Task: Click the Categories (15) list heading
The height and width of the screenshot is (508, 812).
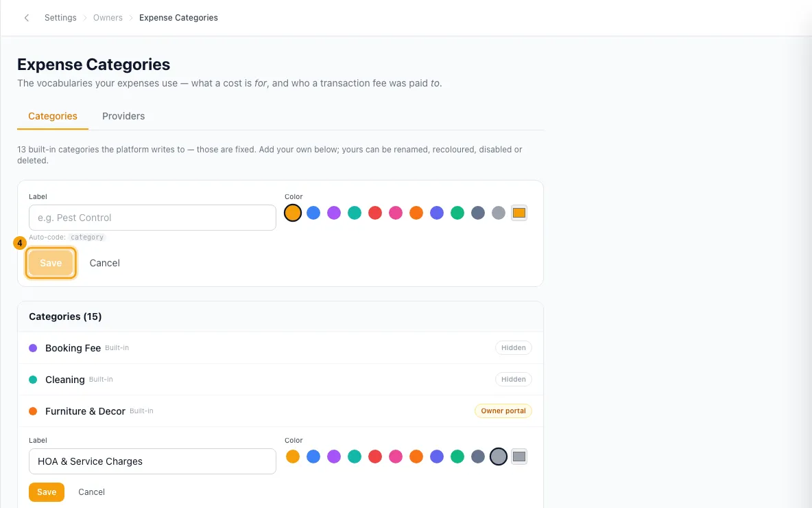Action: pos(65,316)
